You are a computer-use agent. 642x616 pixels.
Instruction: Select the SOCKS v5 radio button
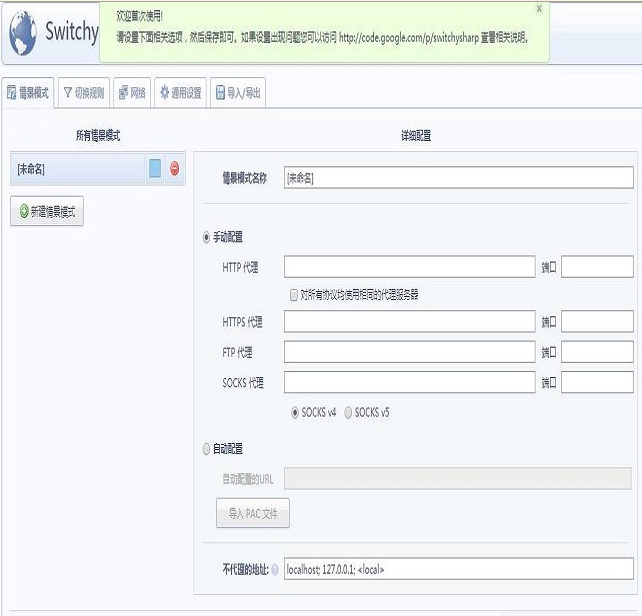pyautogui.click(x=348, y=412)
